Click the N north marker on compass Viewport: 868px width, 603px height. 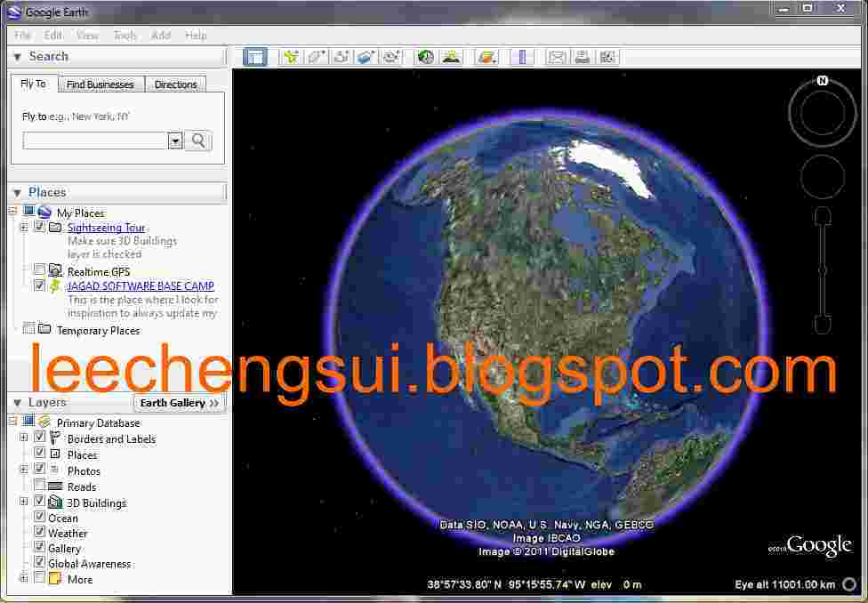823,81
